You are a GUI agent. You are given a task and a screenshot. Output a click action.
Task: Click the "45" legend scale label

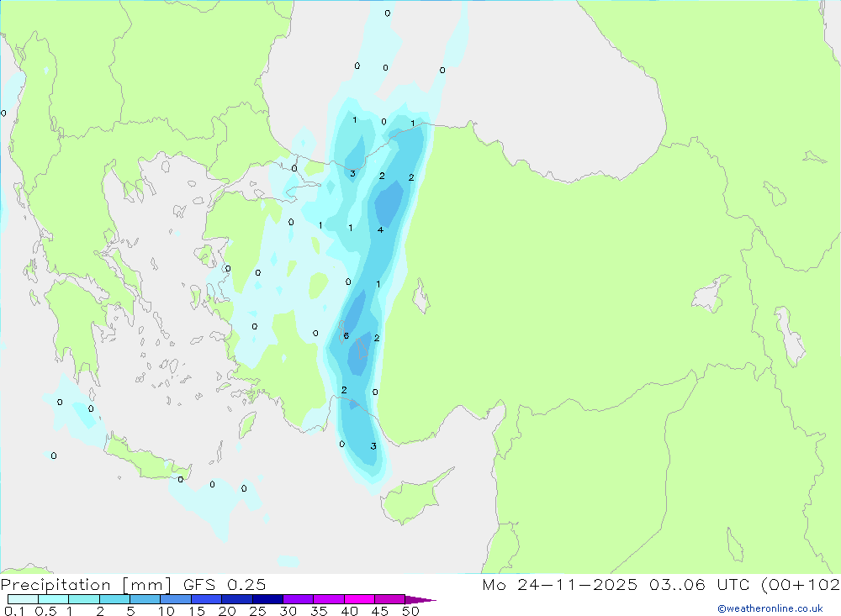click(380, 611)
